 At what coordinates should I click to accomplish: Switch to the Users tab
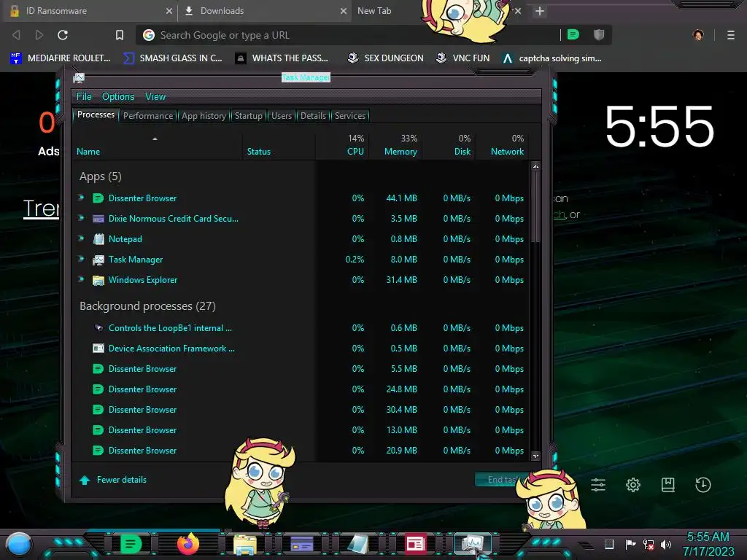point(282,116)
